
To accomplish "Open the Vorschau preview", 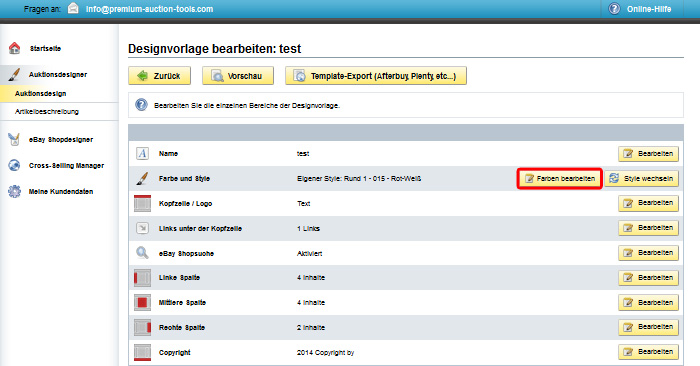I will tap(238, 76).
